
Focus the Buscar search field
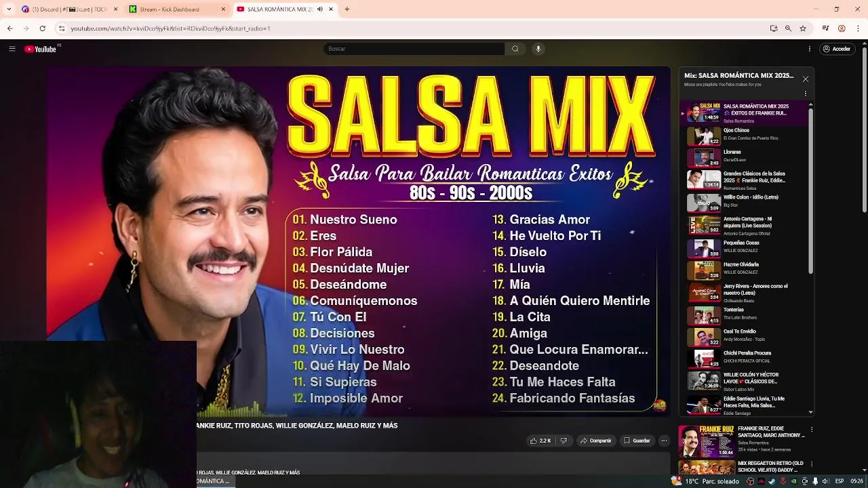[x=414, y=49]
